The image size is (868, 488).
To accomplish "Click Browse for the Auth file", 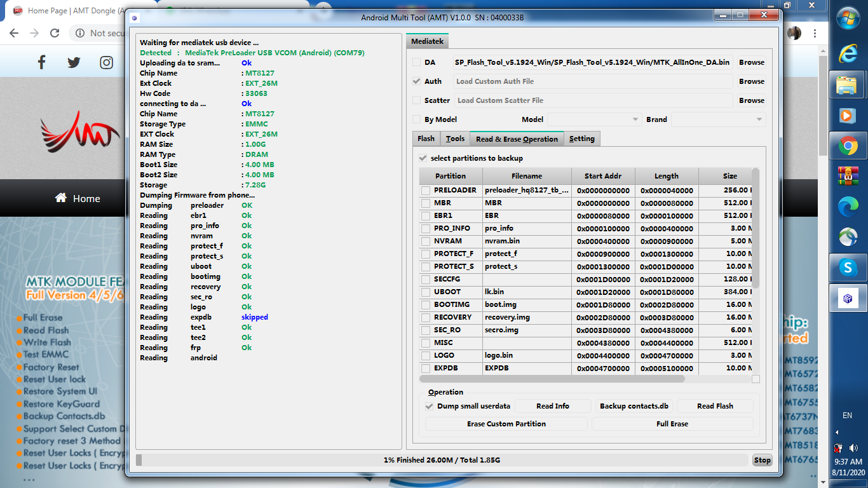I will coord(752,81).
